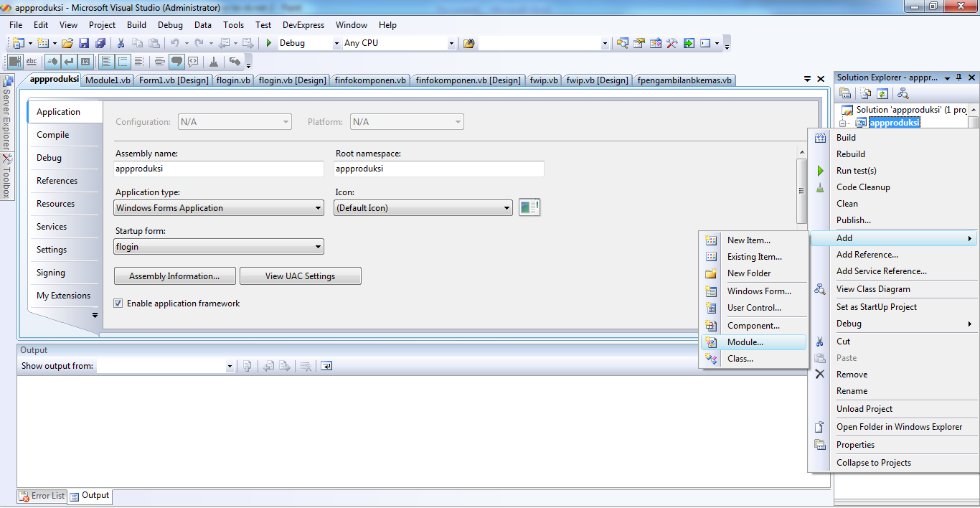This screenshot has height=508, width=980.
Task: Open the Solution Explorer window position dropdown arrow
Action: click(947, 77)
